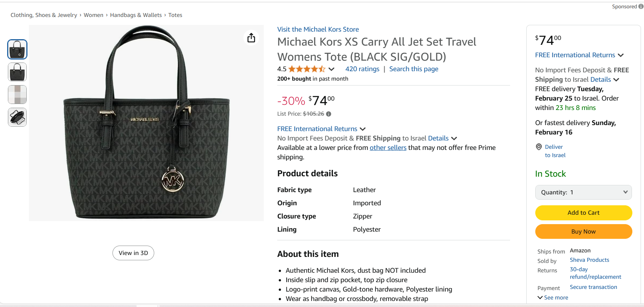Expand See more seller details

[x=553, y=298]
